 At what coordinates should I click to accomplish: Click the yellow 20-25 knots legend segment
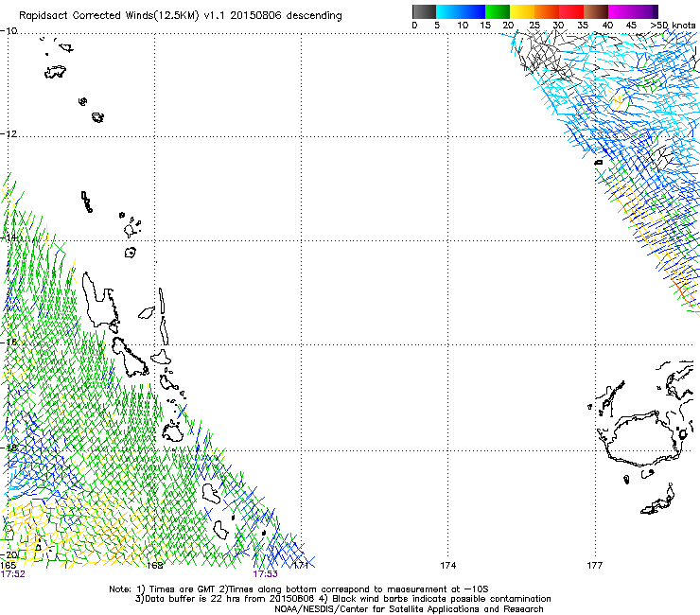click(x=522, y=11)
